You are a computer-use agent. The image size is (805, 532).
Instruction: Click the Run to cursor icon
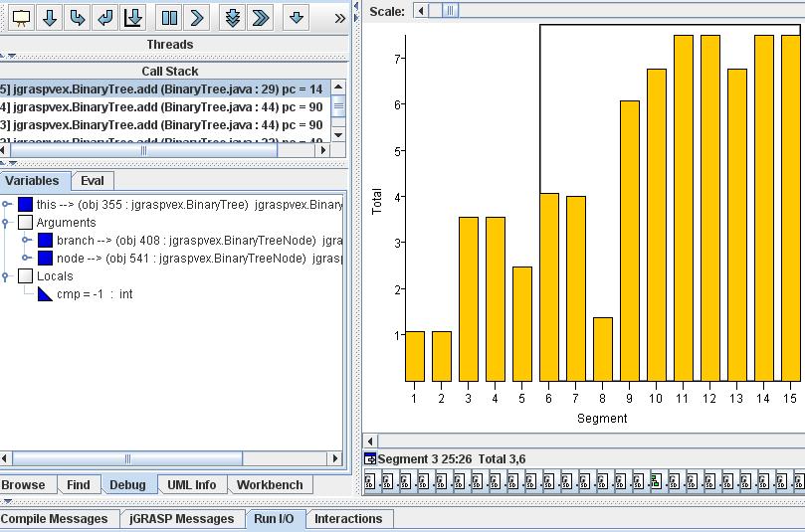coord(133,18)
